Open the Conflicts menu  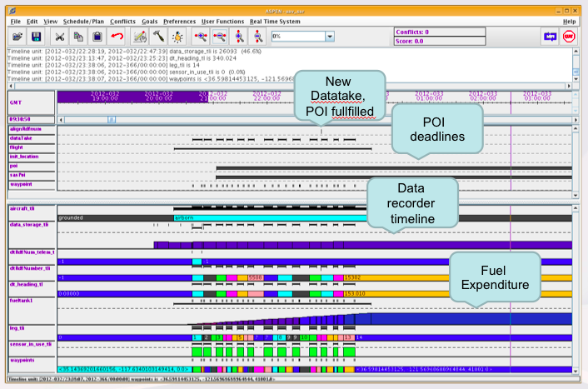coord(122,22)
